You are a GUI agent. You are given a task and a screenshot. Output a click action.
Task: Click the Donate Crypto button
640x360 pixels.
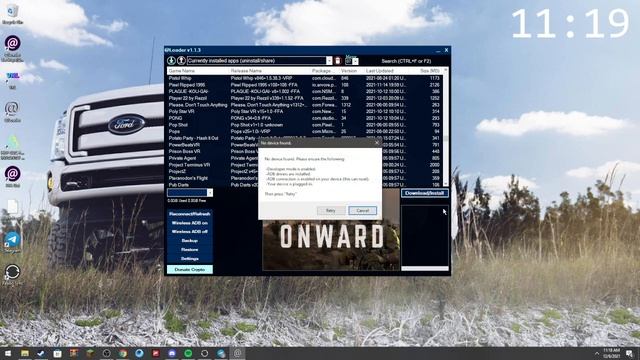point(190,269)
